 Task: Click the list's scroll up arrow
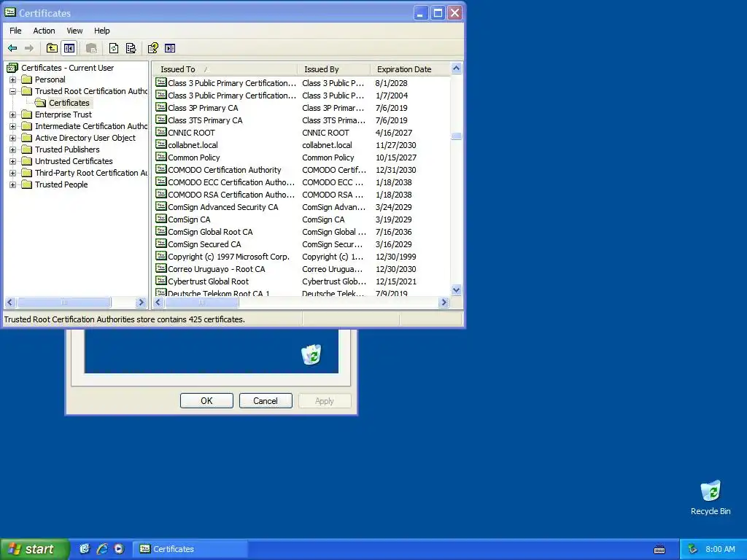(457, 69)
